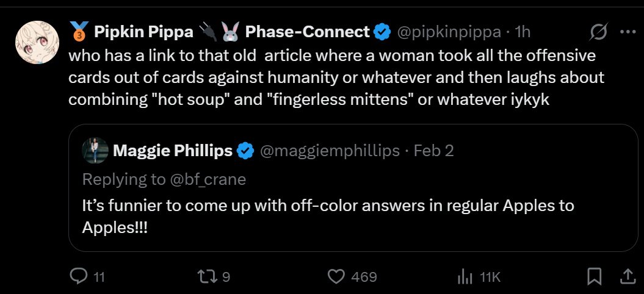Screen dimensions: 644x294
Task: Click the 1h timestamp on the tweet
Action: click(x=523, y=31)
